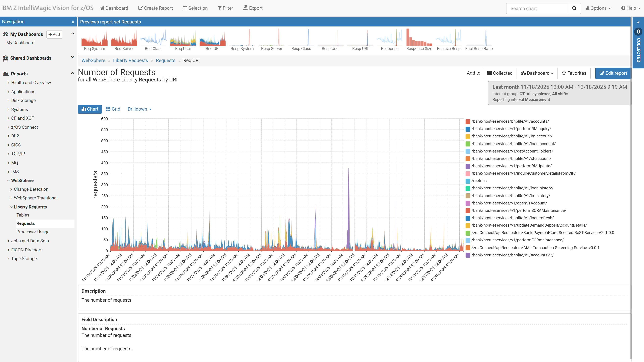Collapse the Navigation panel with double-chevron icon
Viewport: 644px width, 362px height.
pyautogui.click(x=73, y=22)
